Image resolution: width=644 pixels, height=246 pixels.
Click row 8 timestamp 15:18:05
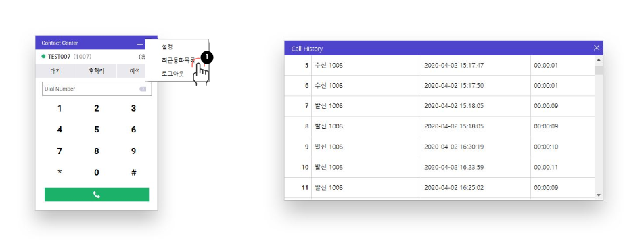454,126
